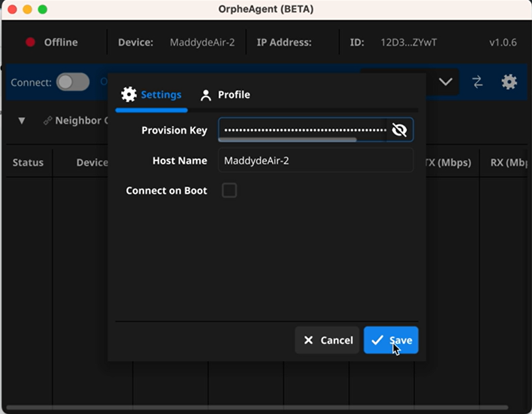Click the Neighbor link chain icon
The image size is (532, 414).
48,121
